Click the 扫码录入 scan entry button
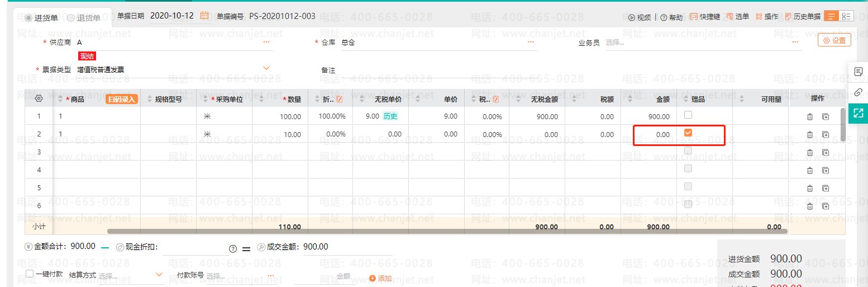Viewport: 868px width, 287px height. [x=122, y=100]
